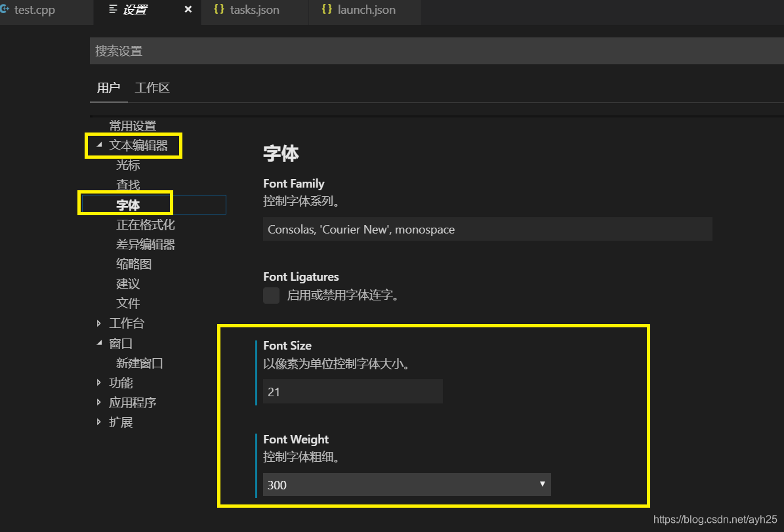Screen dimensions: 784x532
Task: Open the Font Weight dropdown
Action: [543, 485]
